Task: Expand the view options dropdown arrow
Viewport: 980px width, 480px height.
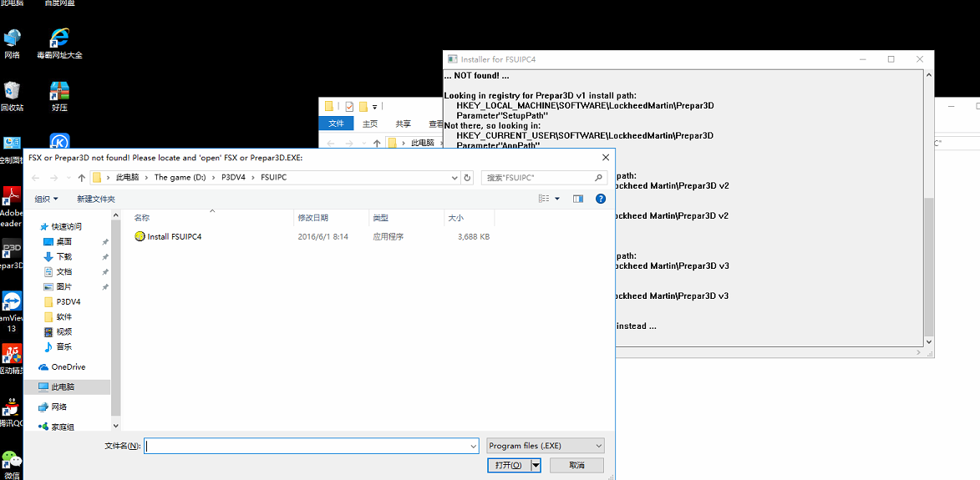Action: pyautogui.click(x=557, y=199)
